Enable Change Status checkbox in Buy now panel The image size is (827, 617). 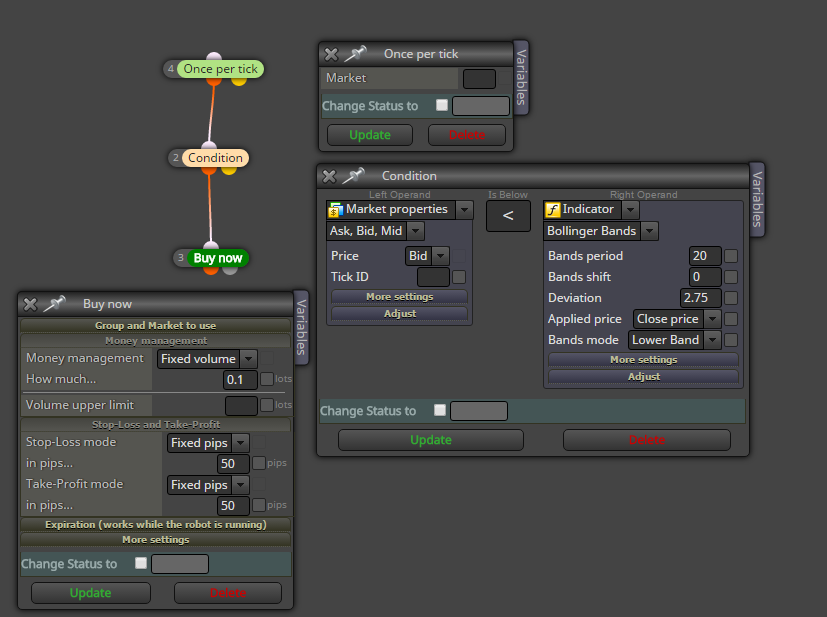[141, 563]
